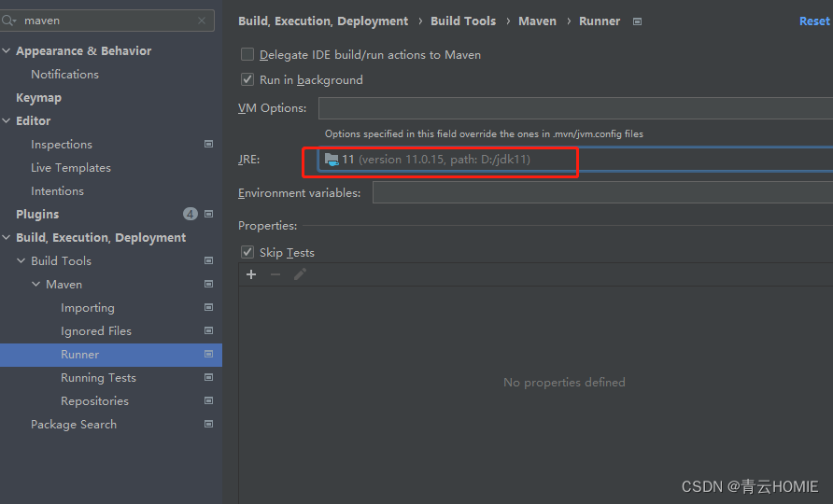Click the search magnifier icon in settings

click(x=8, y=21)
